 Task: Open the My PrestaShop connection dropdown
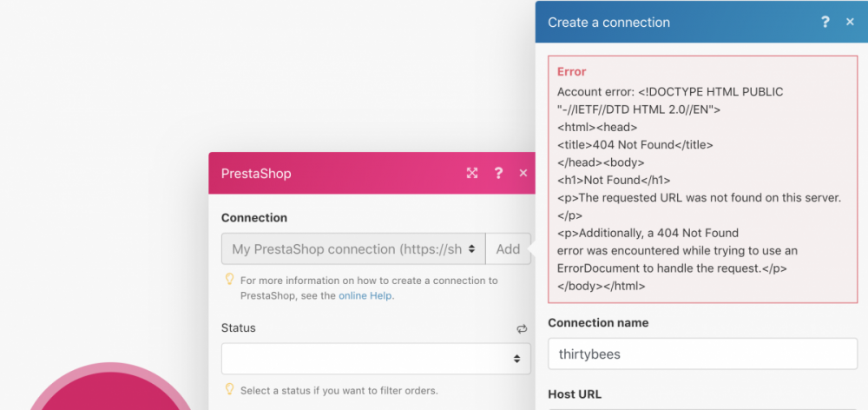pos(354,248)
